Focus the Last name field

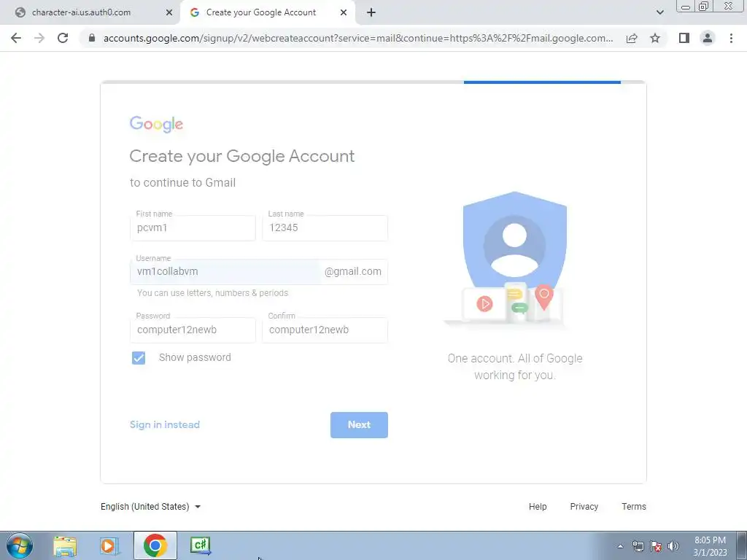pyautogui.click(x=325, y=228)
